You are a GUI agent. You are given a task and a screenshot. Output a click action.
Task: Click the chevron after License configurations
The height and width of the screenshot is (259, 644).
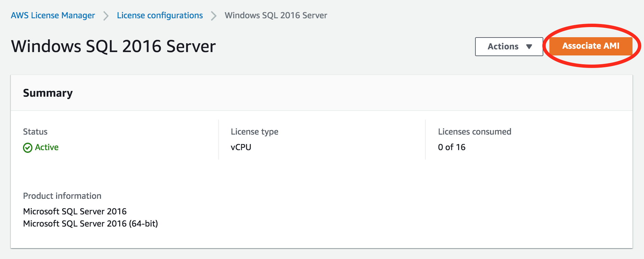click(x=214, y=16)
